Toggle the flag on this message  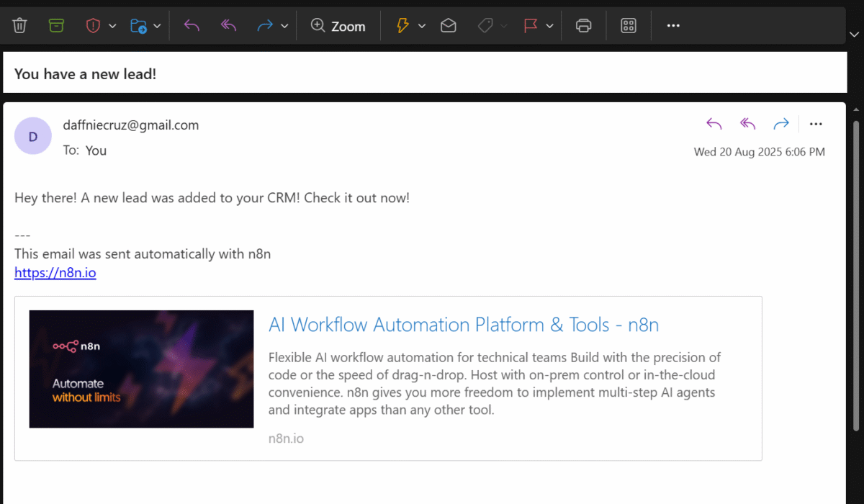click(x=531, y=26)
